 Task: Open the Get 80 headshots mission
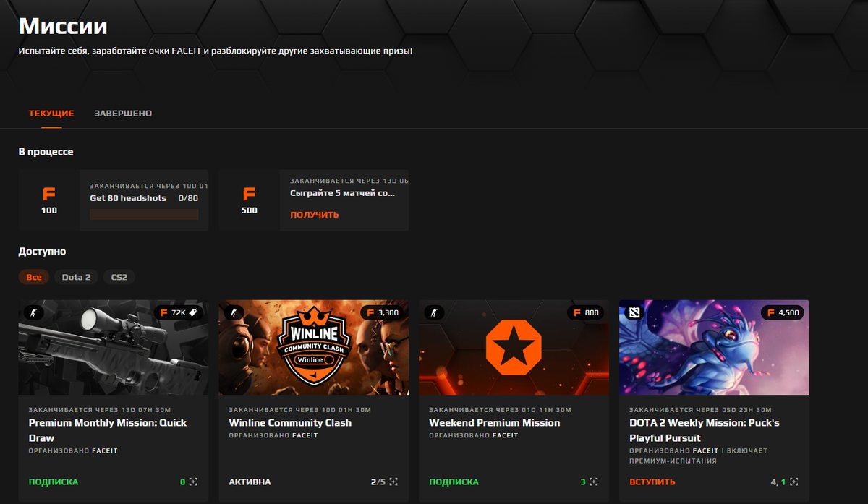(128, 198)
